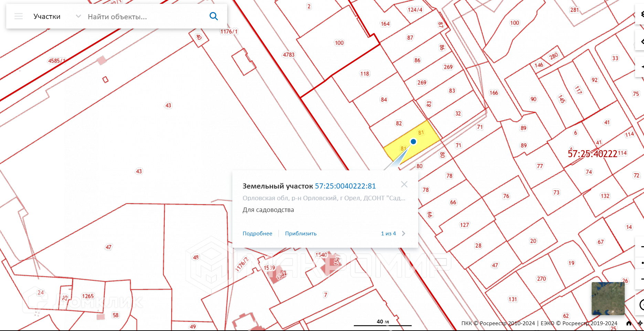Select the parcel labeled 132

click(x=605, y=196)
